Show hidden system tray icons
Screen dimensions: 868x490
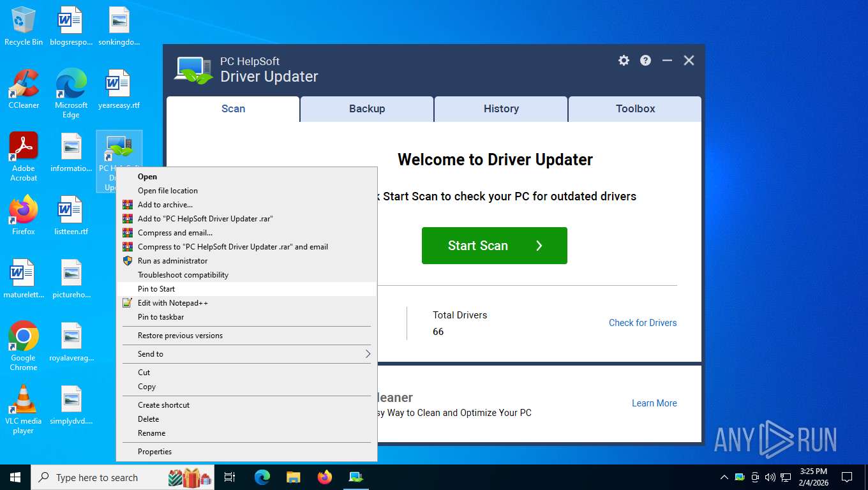coord(724,477)
